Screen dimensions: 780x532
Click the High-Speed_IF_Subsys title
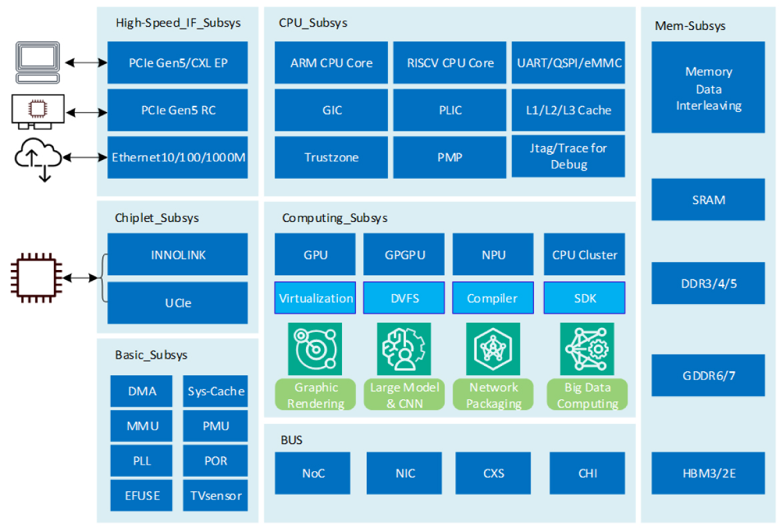[x=178, y=23]
